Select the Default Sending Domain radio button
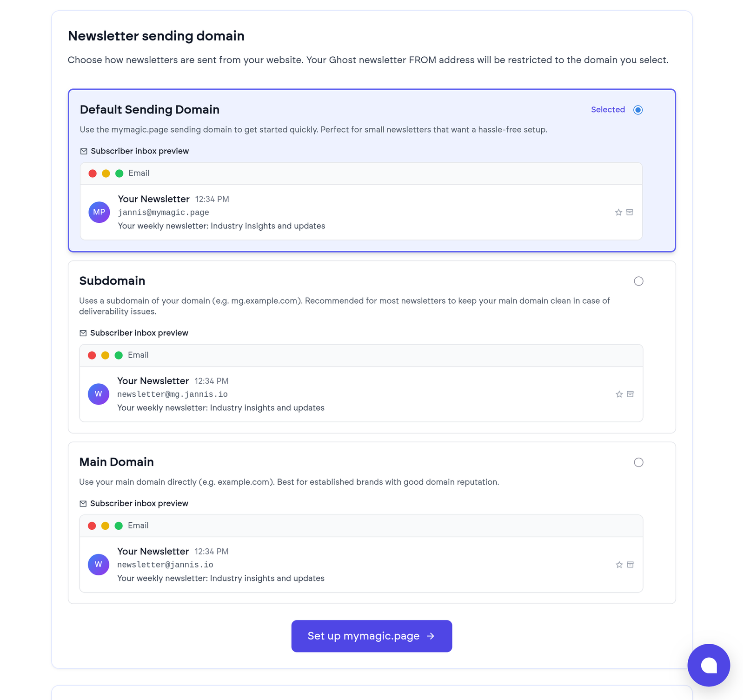The image size is (744, 700). [638, 110]
